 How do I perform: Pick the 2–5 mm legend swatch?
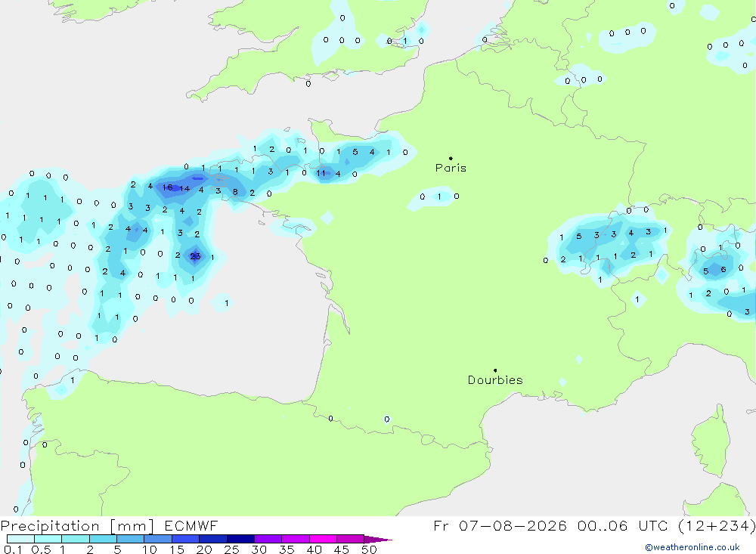click(103, 539)
